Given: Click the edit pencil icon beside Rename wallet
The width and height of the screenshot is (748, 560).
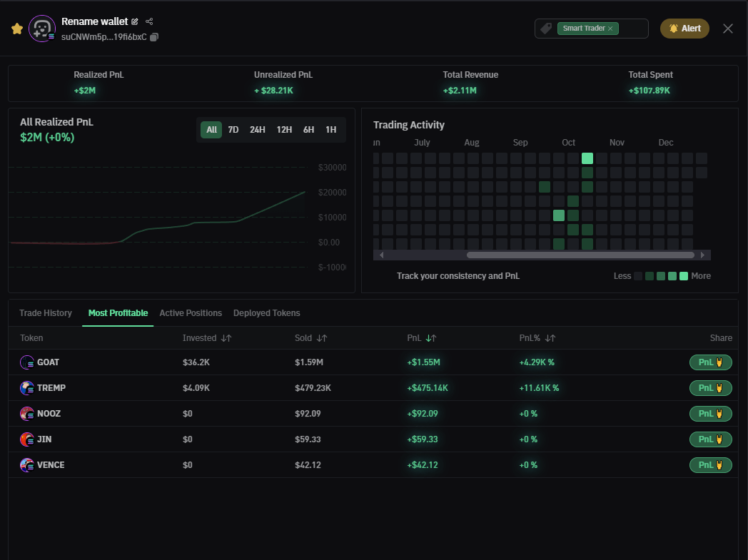Looking at the screenshot, I should (135, 22).
